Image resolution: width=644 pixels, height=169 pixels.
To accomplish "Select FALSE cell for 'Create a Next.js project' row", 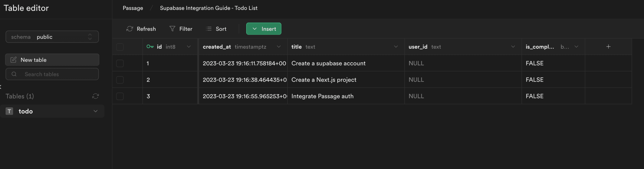I will tap(553, 80).
